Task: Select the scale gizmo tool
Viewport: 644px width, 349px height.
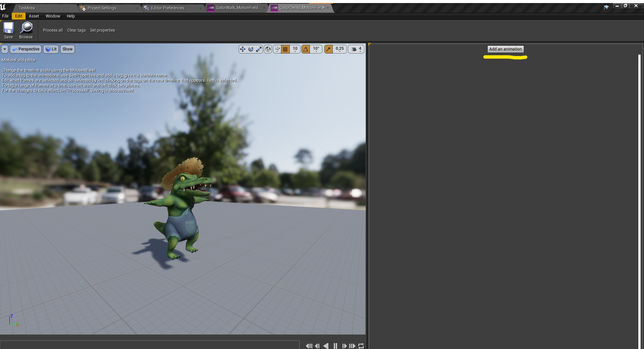Action: tap(259, 49)
